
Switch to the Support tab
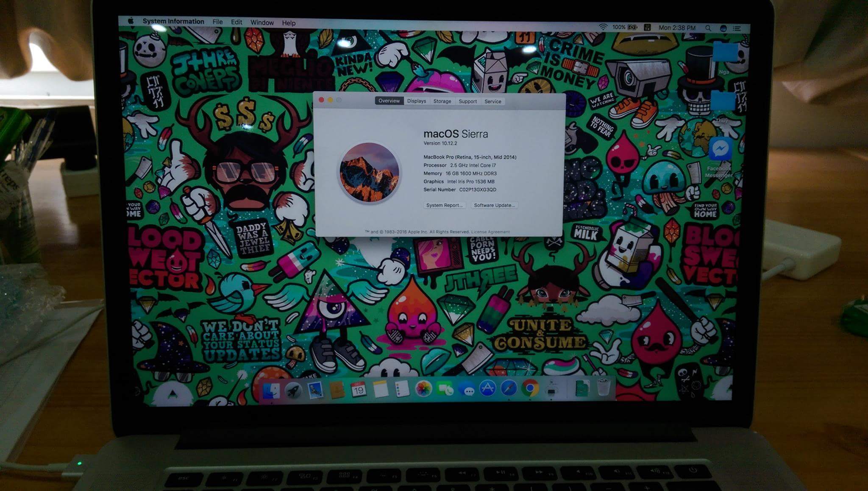click(468, 101)
